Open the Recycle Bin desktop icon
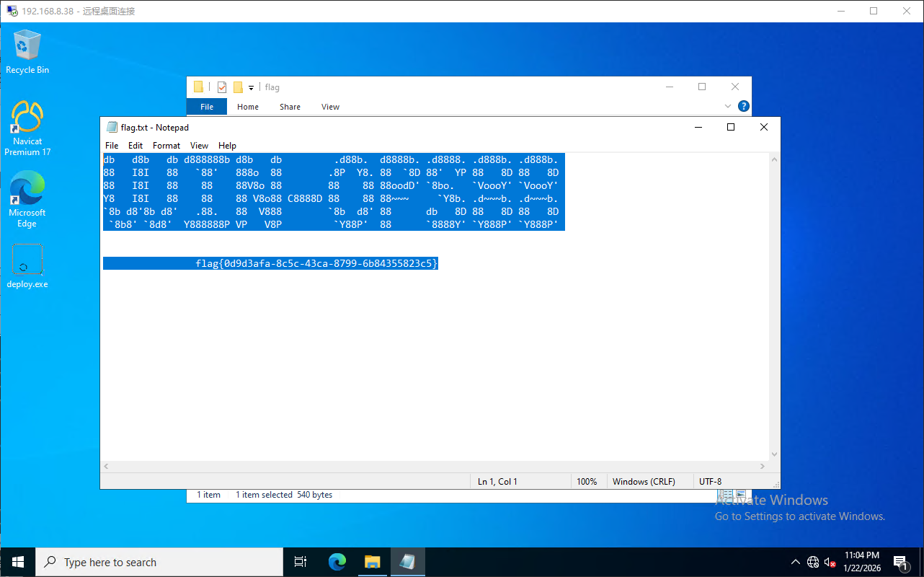Screen dimensions: 924x577 (x=27, y=49)
